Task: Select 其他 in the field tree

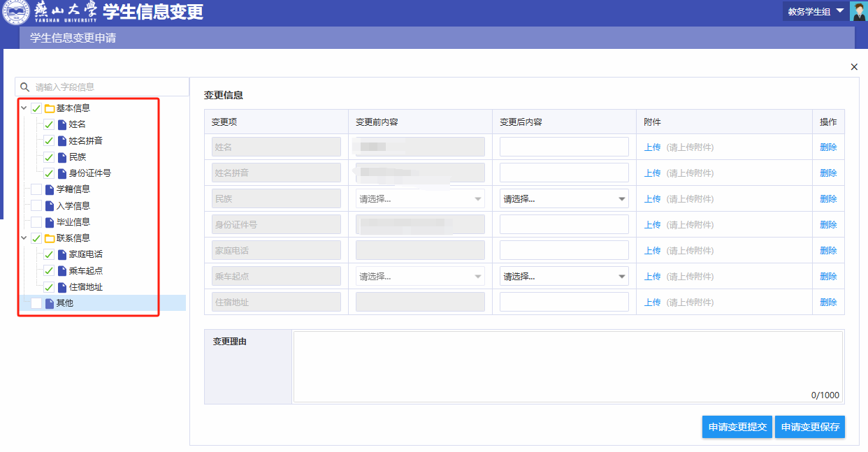Action: click(65, 303)
